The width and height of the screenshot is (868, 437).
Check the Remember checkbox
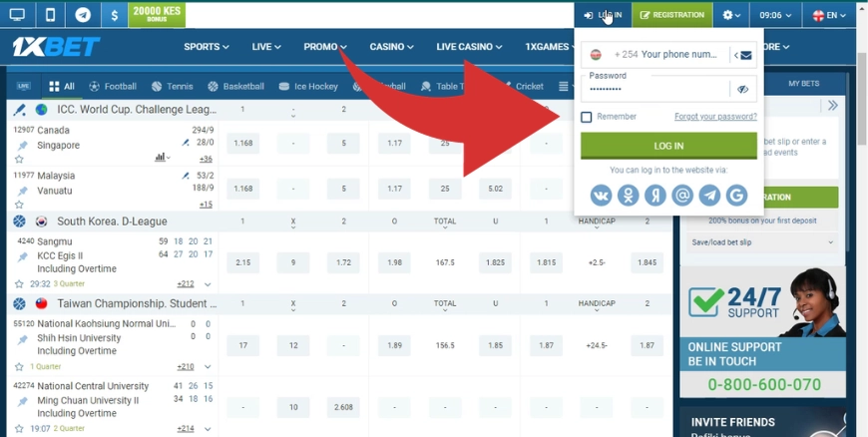point(587,117)
